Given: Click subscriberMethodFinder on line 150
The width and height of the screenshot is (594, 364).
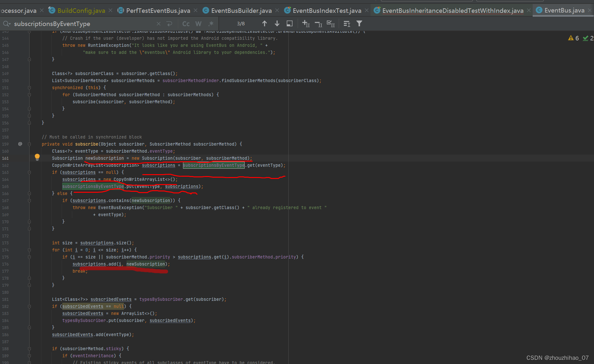Looking at the screenshot, I should coord(191,80).
